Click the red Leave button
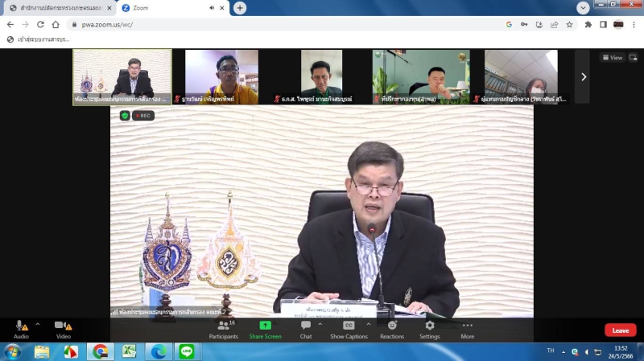The height and width of the screenshot is (361, 644). (x=620, y=330)
